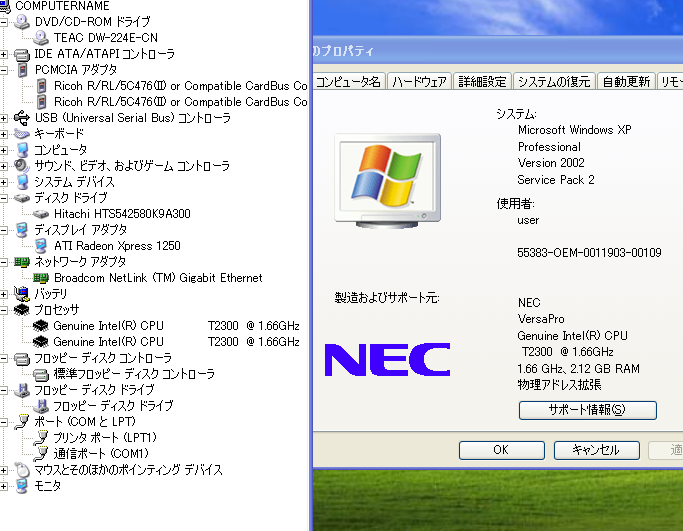
Task: Click the mouse and pointing devices icon
Action: 22,470
